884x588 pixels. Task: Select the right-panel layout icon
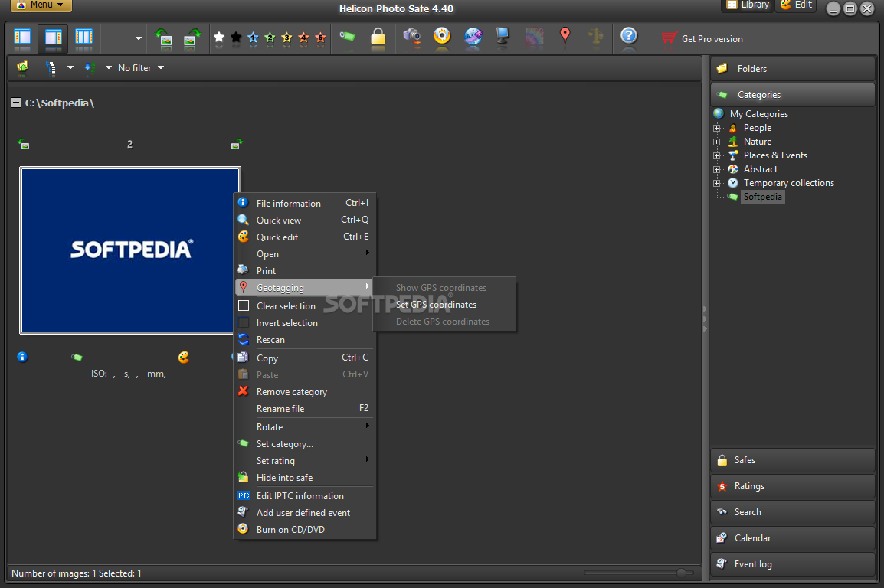(53, 38)
